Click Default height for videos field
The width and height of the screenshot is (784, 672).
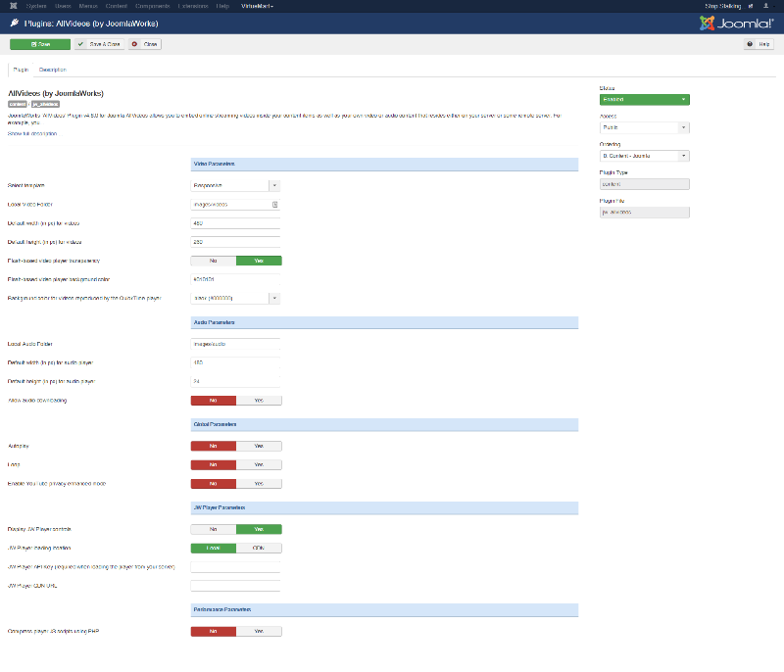click(x=235, y=242)
